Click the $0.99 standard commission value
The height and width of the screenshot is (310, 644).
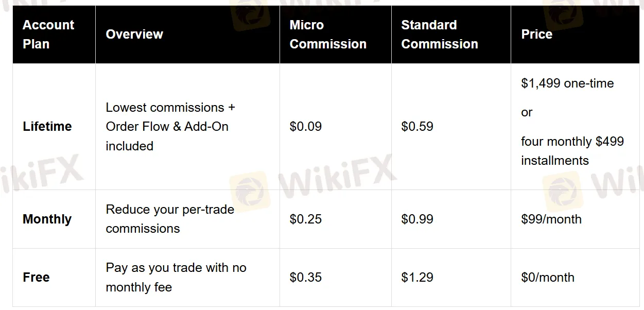(x=417, y=219)
